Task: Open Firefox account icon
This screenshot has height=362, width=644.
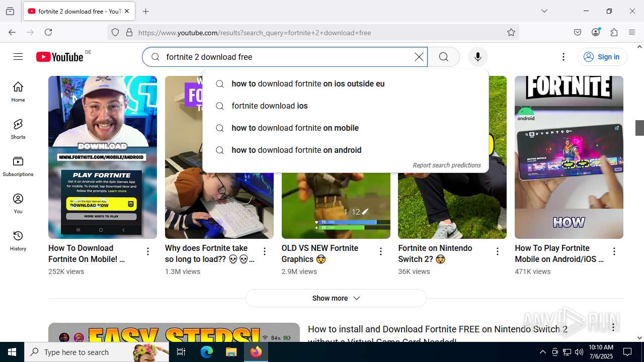Action: pos(596,32)
